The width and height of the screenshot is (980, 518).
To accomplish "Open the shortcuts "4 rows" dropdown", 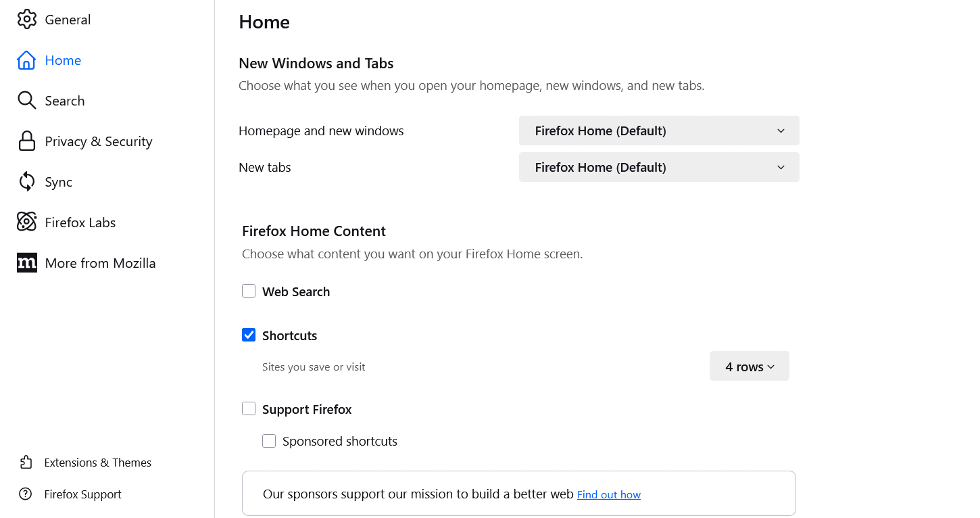I will [749, 367].
